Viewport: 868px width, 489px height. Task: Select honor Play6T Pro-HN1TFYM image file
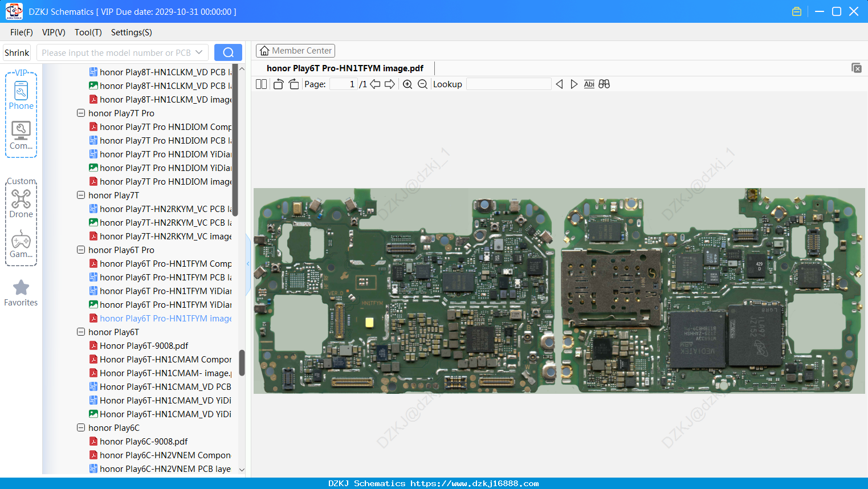pyautogui.click(x=160, y=319)
